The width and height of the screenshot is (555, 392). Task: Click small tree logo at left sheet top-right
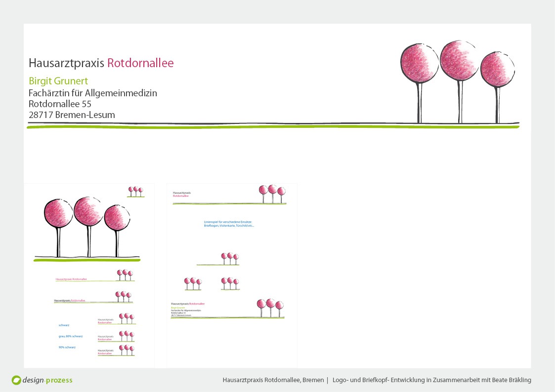coord(135,192)
